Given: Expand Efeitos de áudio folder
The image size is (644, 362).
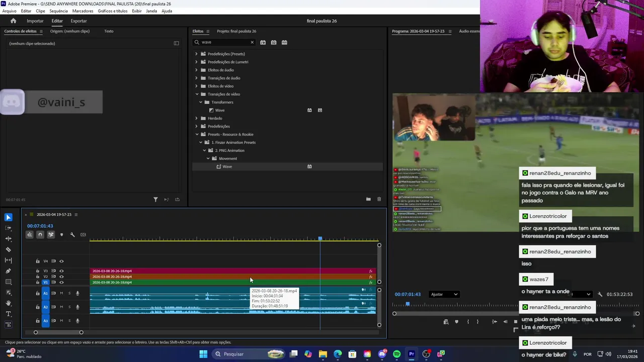Looking at the screenshot, I should click(196, 70).
